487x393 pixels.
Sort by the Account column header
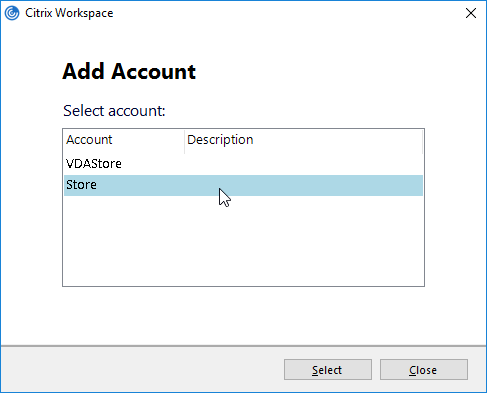click(x=124, y=140)
